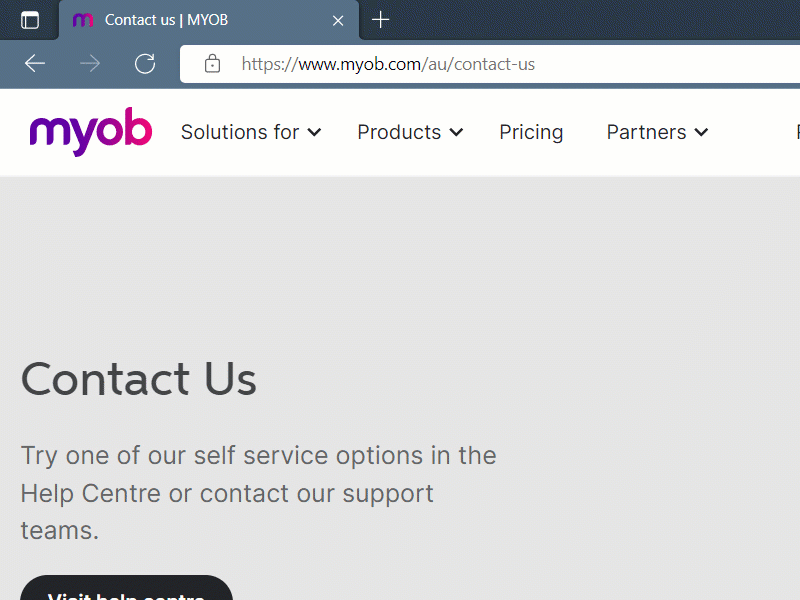Click the Contact Us heading
The image size is (800, 600).
coord(139,379)
